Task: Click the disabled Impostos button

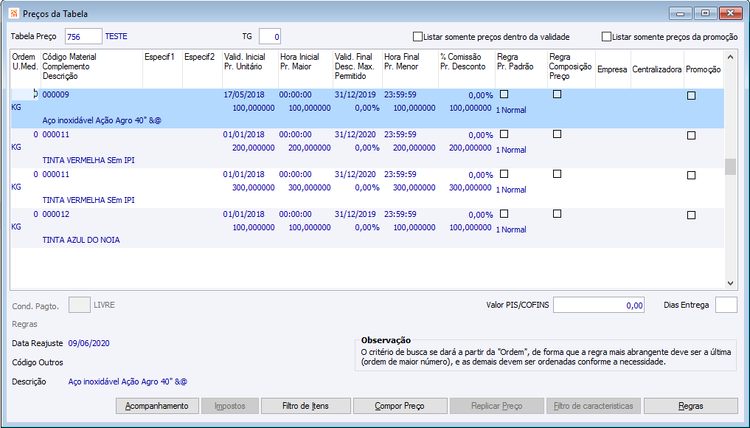Action: (230, 406)
